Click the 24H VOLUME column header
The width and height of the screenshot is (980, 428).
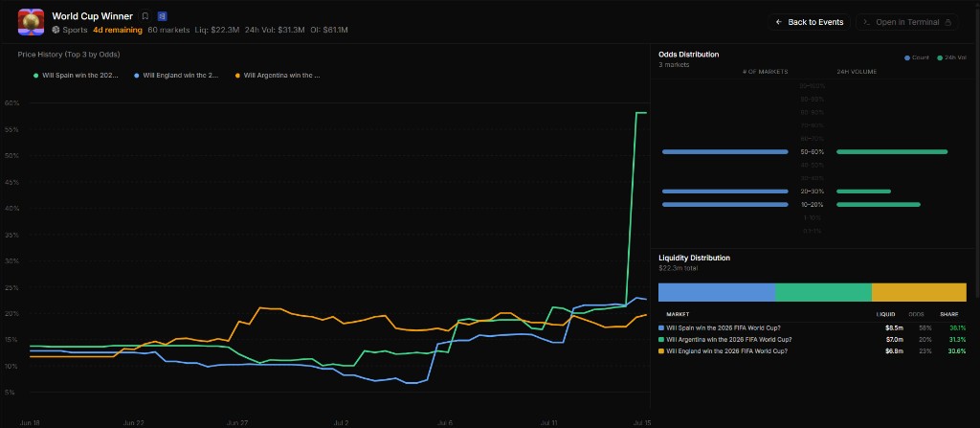(857, 72)
